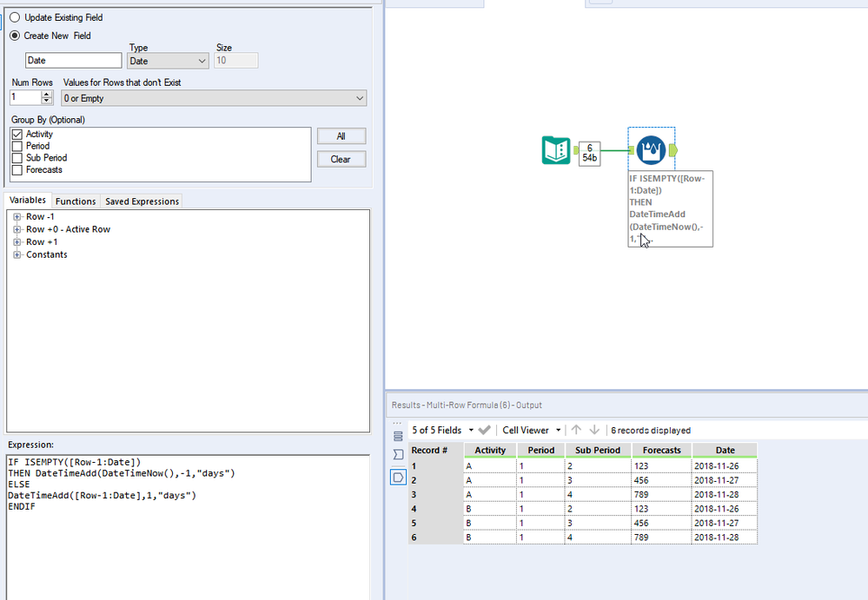Viewport: 868px width, 600px height.
Task: Click the Activity column header
Action: pyautogui.click(x=490, y=450)
